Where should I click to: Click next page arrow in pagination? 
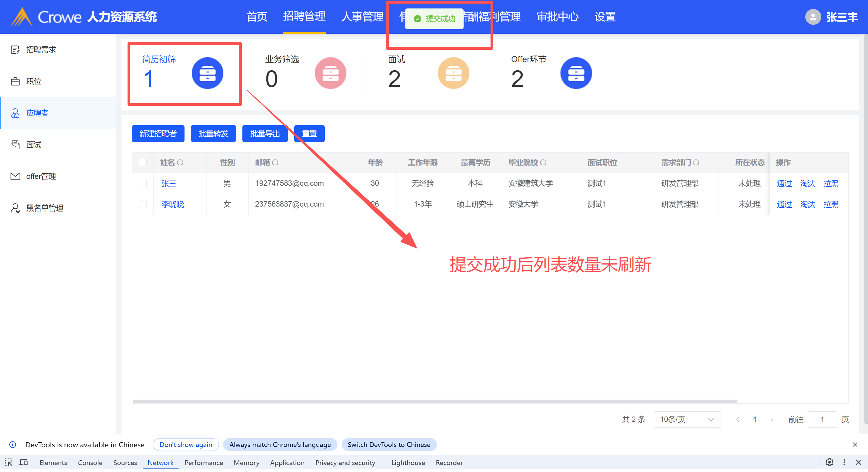(x=772, y=419)
